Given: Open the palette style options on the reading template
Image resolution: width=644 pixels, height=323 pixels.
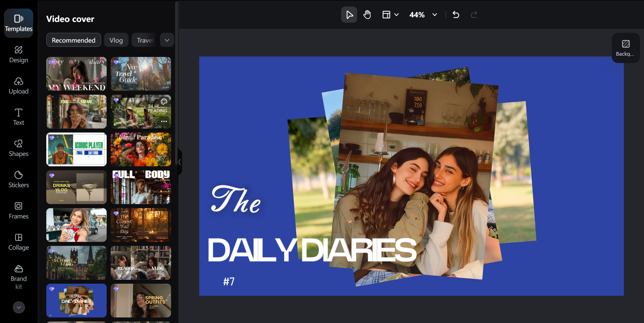Looking at the screenshot, I should point(164,102).
